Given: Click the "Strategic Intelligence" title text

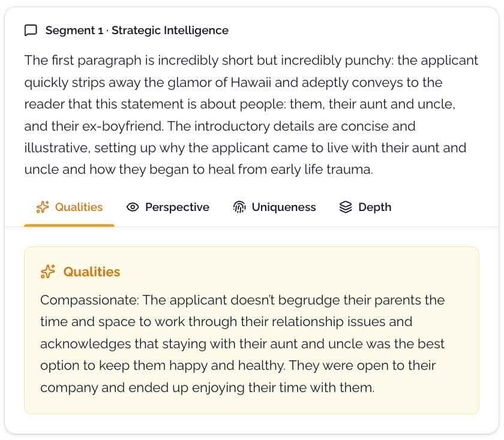Looking at the screenshot, I should pyautogui.click(x=170, y=31).
